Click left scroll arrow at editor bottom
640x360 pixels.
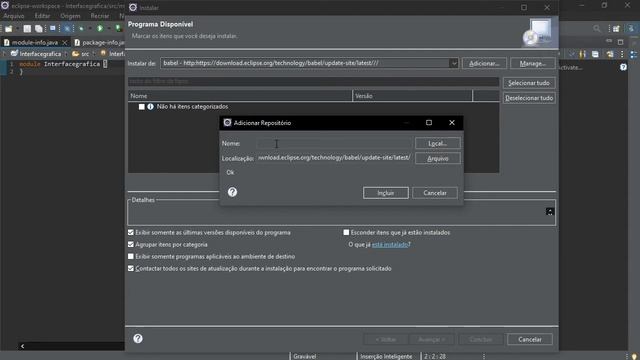coord(22,346)
